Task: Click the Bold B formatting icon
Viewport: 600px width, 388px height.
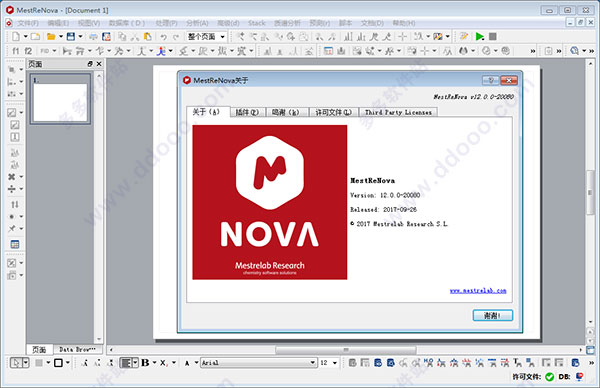Action: [x=145, y=362]
